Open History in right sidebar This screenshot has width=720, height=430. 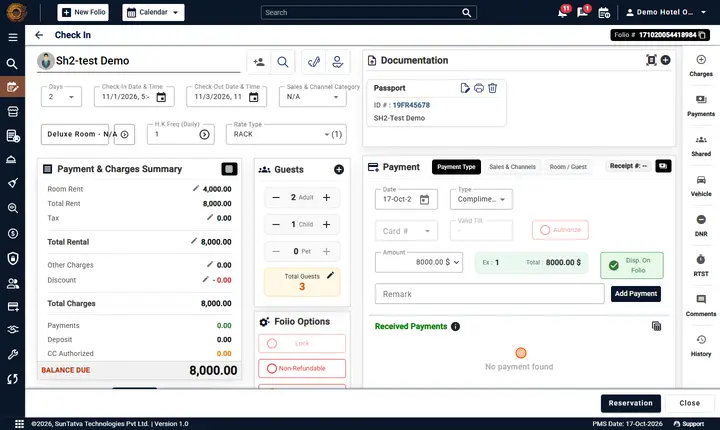(701, 345)
